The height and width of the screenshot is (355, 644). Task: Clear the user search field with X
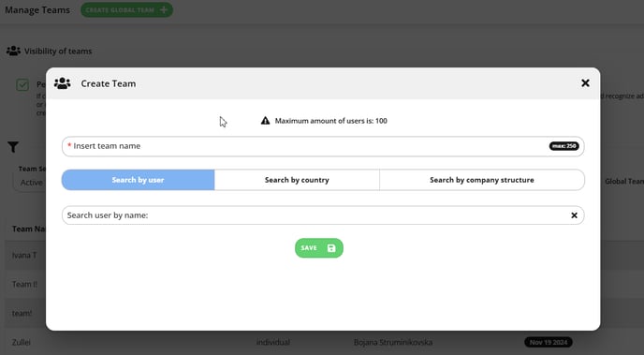(x=574, y=215)
